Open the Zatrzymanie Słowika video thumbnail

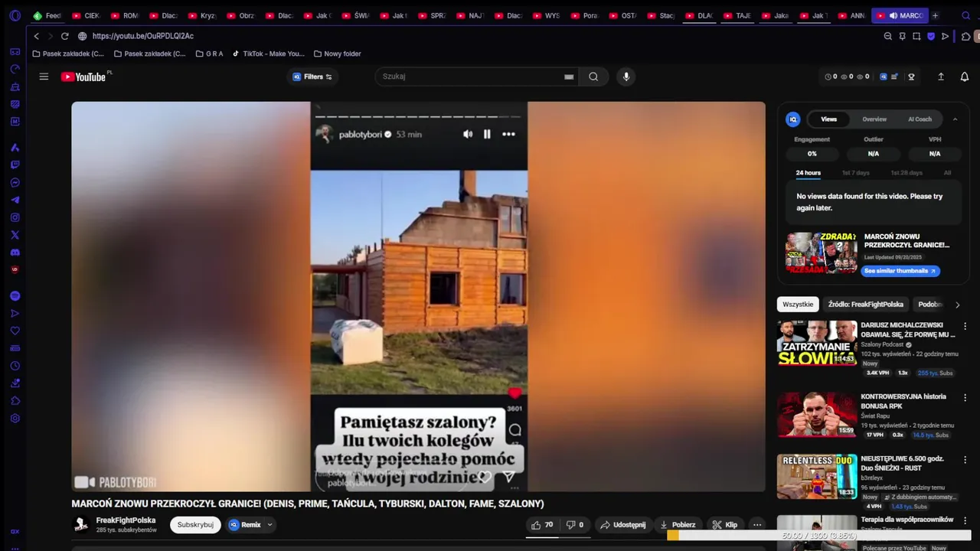(x=817, y=343)
